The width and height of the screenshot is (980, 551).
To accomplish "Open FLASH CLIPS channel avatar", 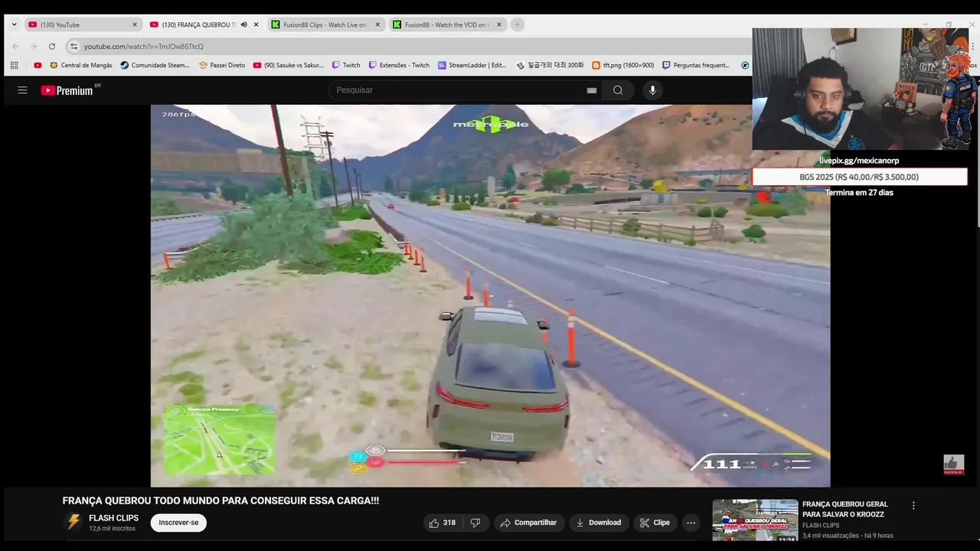I will (73, 522).
